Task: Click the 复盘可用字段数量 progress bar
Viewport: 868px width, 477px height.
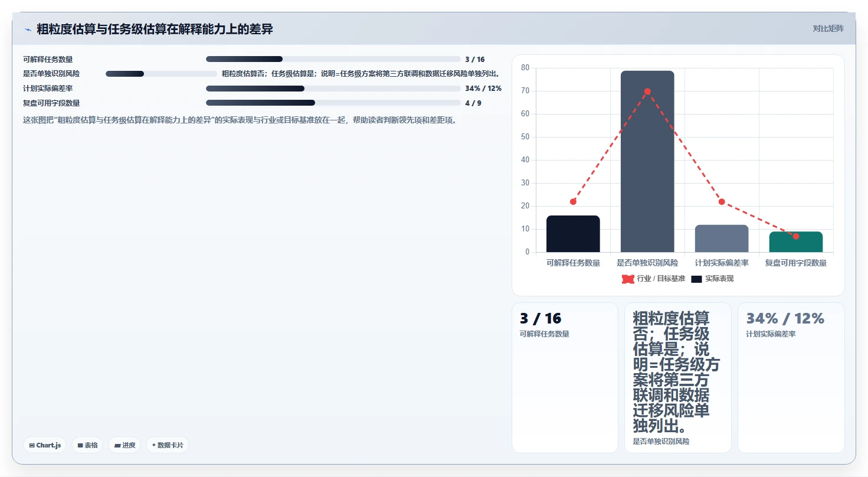Action: click(333, 103)
